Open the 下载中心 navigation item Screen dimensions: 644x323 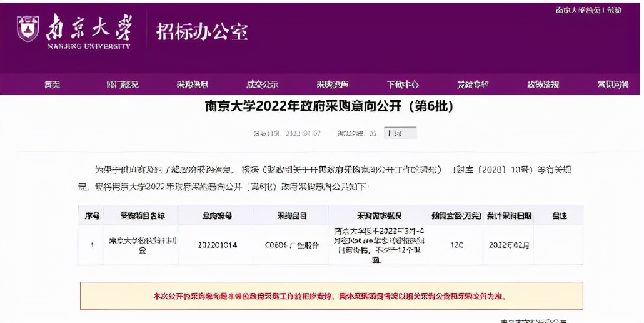click(x=403, y=85)
